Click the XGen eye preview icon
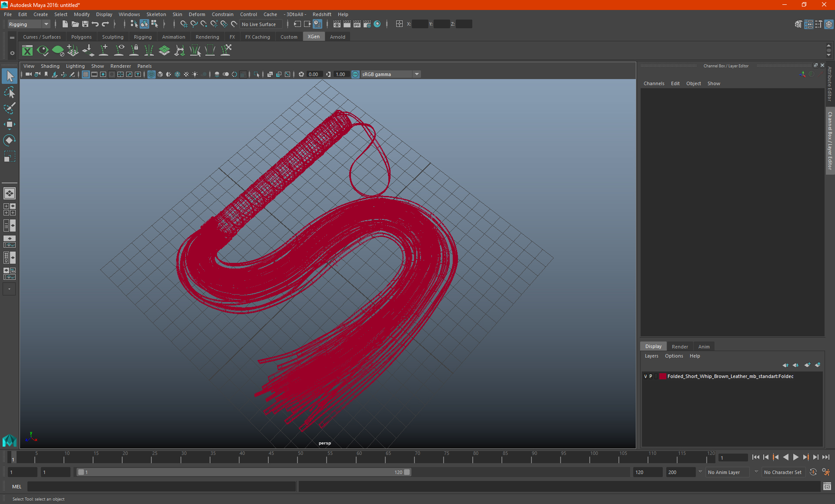The width and height of the screenshot is (835, 504). (43, 51)
